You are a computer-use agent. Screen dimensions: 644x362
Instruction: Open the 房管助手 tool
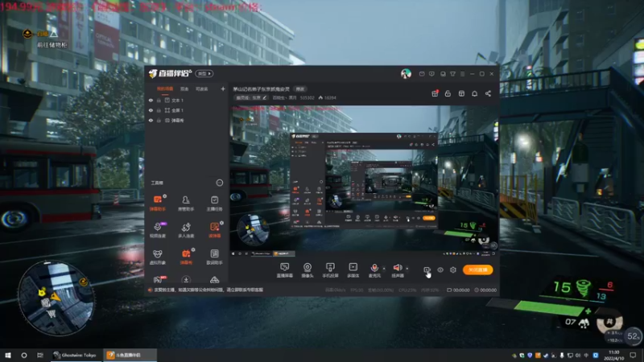point(186,203)
